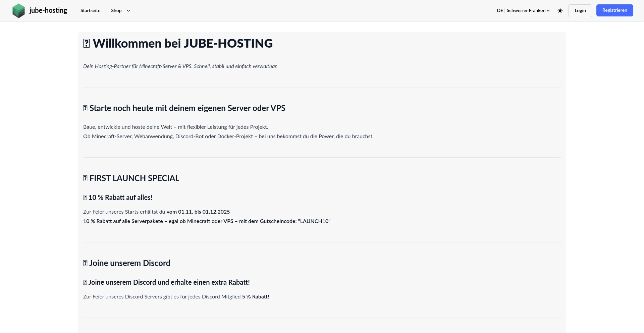The width and height of the screenshot is (644, 333).
Task: Click the FIRST LAUNCH SPECIAL heading text
Action: click(134, 178)
